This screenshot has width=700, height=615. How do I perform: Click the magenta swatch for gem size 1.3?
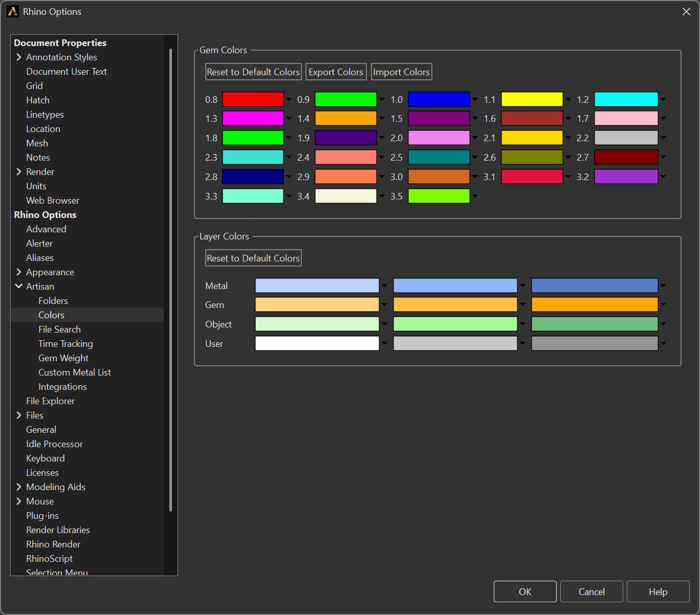[x=253, y=118]
